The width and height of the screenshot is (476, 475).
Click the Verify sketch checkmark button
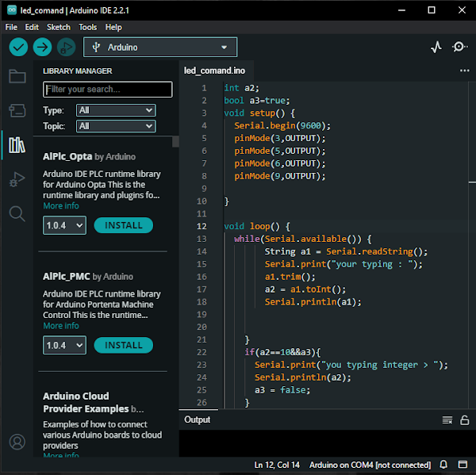pyautogui.click(x=18, y=47)
